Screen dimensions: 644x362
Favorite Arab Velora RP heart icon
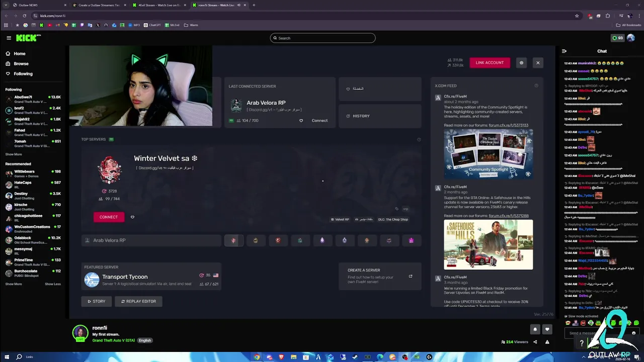[x=301, y=121]
